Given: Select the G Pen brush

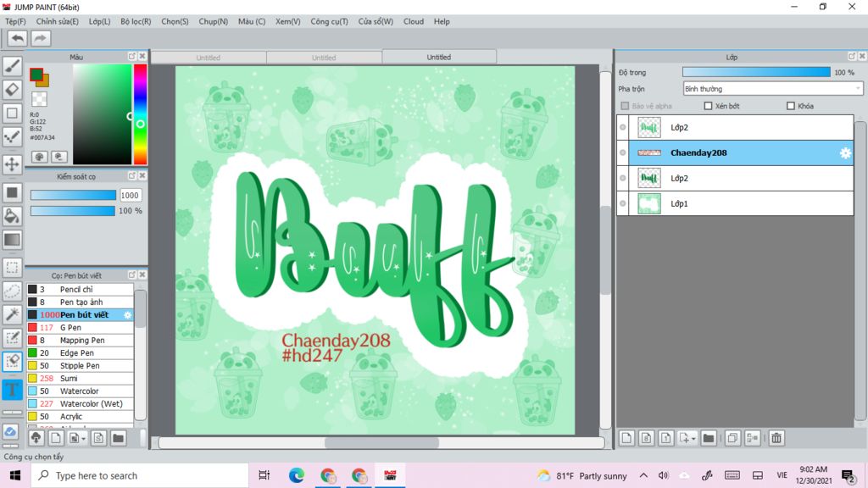Looking at the screenshot, I should point(81,328).
